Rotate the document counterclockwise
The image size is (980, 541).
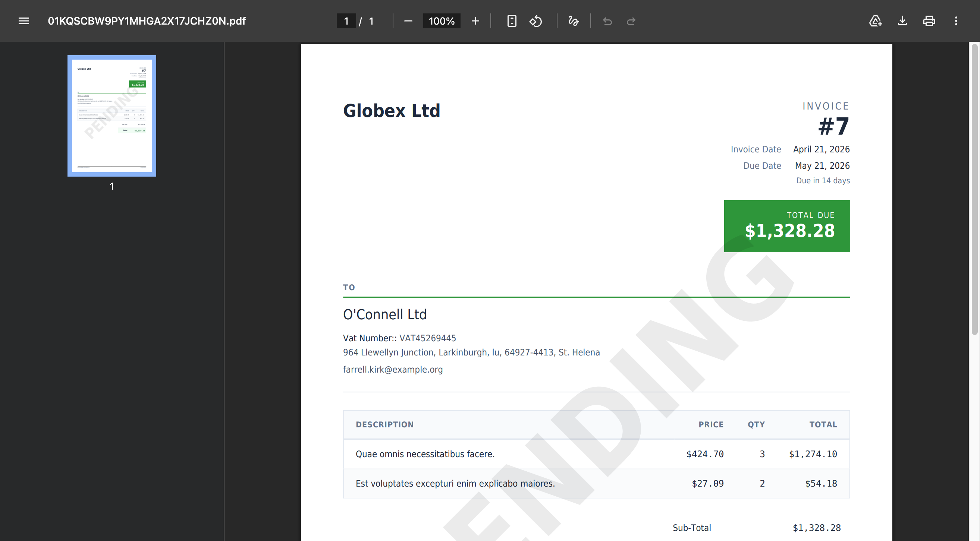[535, 21]
